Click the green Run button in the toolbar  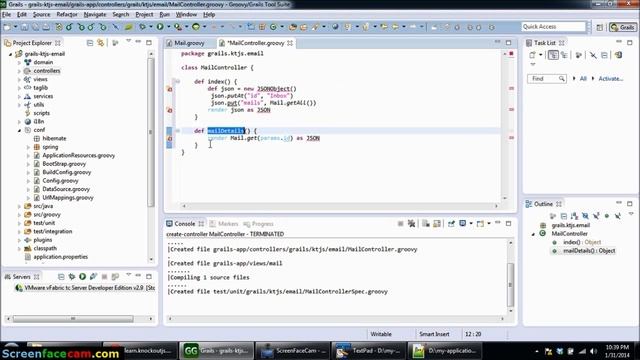[160, 27]
